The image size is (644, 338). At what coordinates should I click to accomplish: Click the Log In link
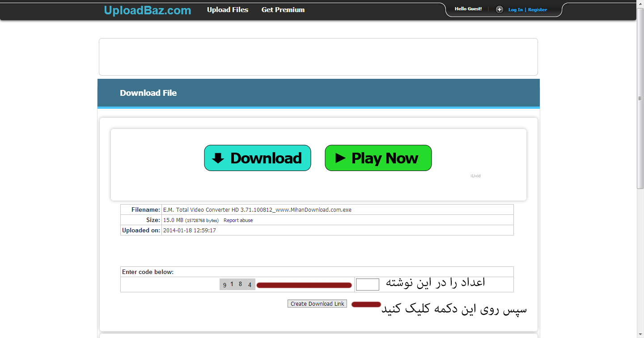pyautogui.click(x=515, y=10)
